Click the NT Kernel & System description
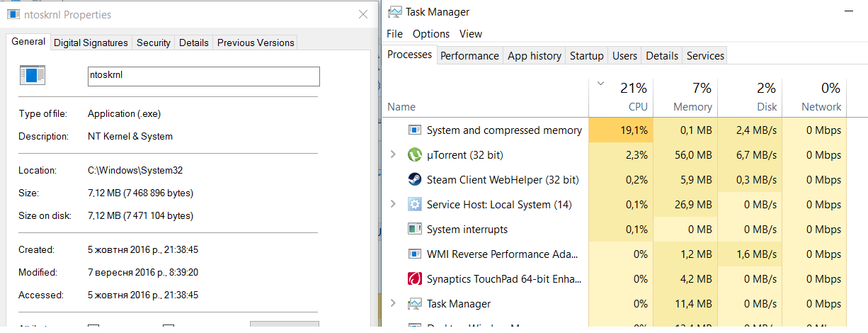Screen dimensions: 868x333 pyautogui.click(x=130, y=136)
